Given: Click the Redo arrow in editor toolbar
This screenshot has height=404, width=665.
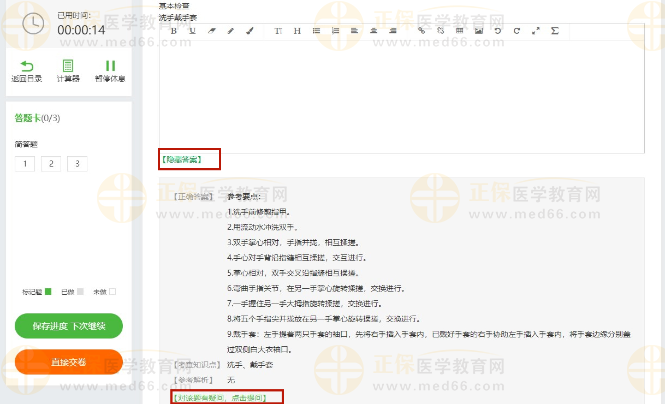Looking at the screenshot, I should click(516, 30).
